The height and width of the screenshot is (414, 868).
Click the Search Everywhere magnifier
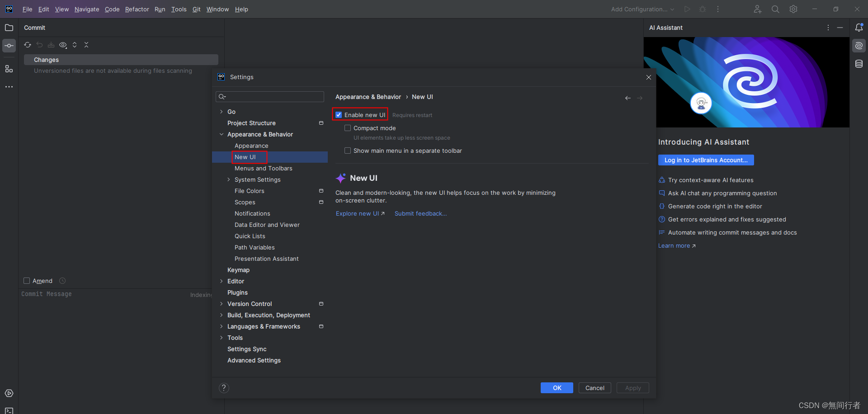tap(775, 9)
